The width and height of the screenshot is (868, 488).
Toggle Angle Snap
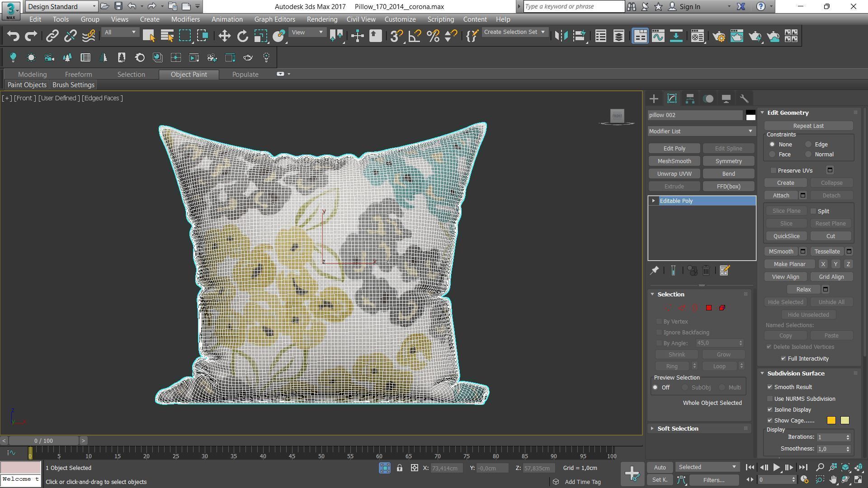[x=415, y=36]
